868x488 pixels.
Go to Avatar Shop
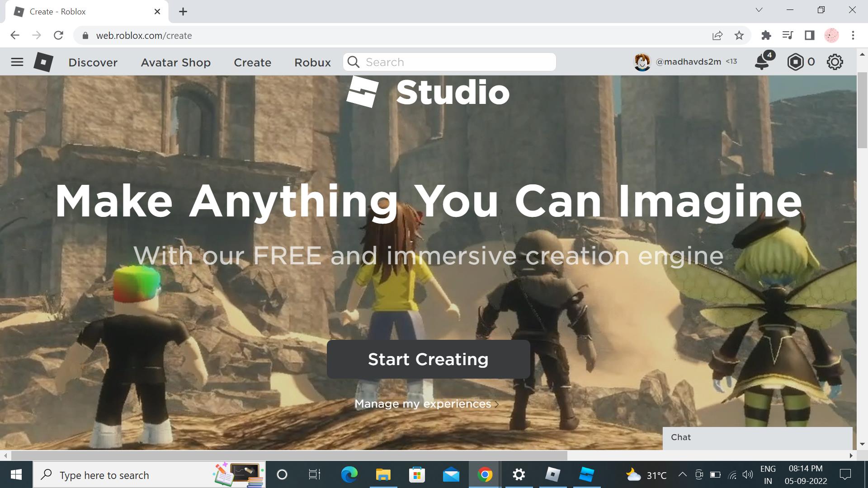pyautogui.click(x=175, y=62)
